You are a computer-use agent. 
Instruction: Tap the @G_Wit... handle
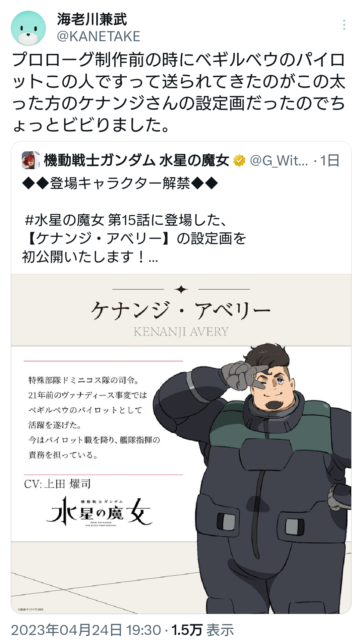279,160
